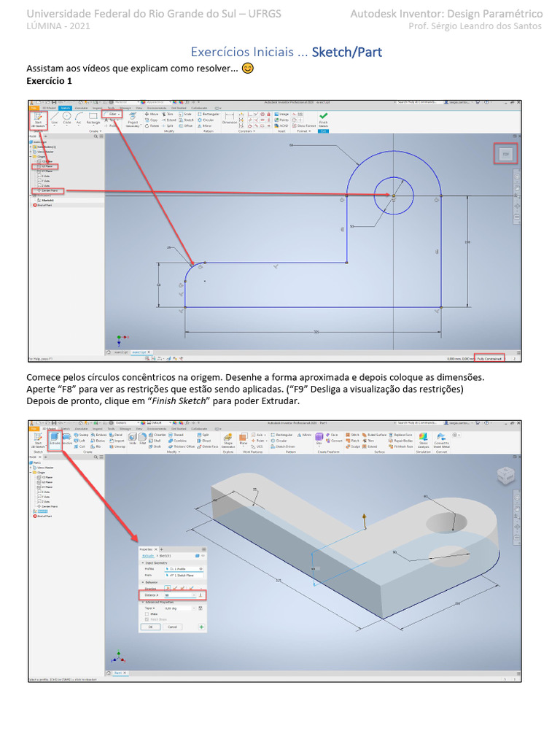Click the Taper A input field
560x747 pixels.
click(x=178, y=608)
